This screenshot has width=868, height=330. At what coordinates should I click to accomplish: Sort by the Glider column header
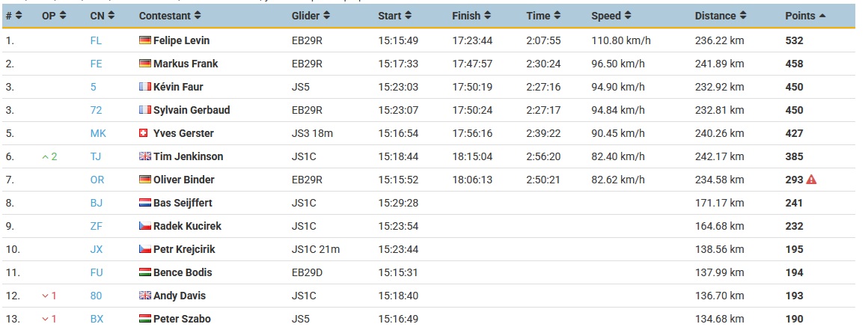point(311,16)
